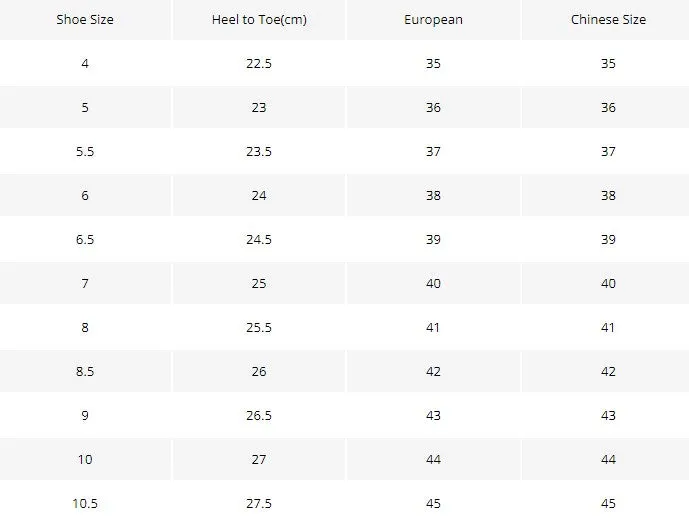Click the 27.5 heel to toe cell

click(x=259, y=503)
